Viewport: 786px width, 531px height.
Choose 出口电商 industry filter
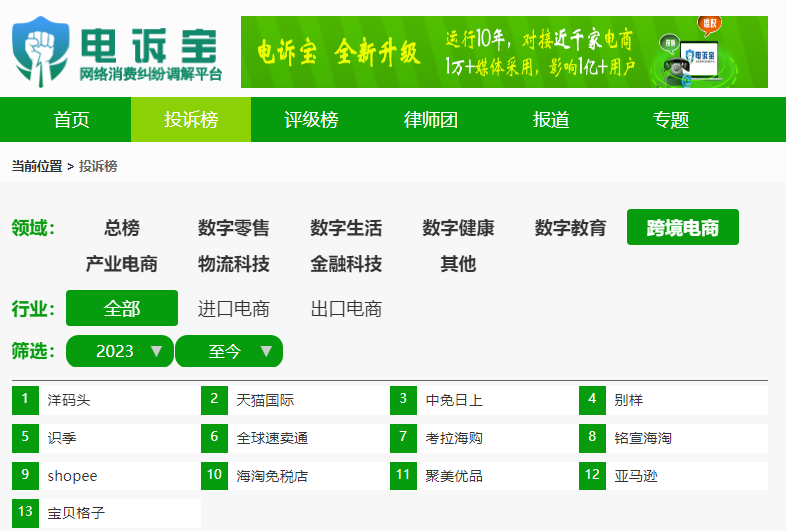pyautogui.click(x=346, y=309)
